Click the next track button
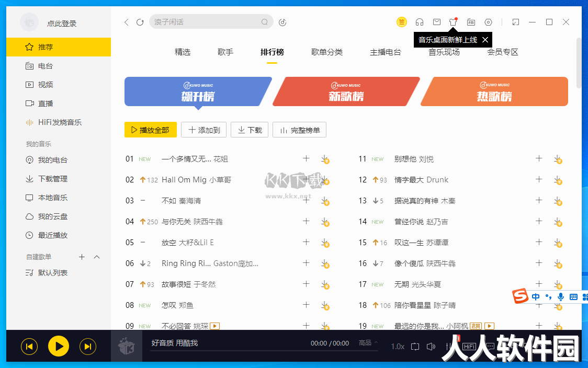Image resolution: width=588 pixels, height=368 pixels. 88,347
